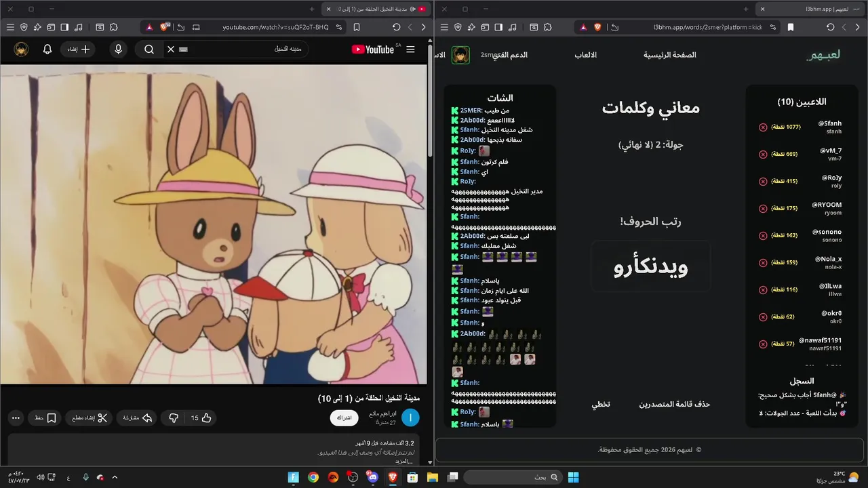Click the subscribe (اشتراك) button
The image size is (868, 488).
pos(344,418)
